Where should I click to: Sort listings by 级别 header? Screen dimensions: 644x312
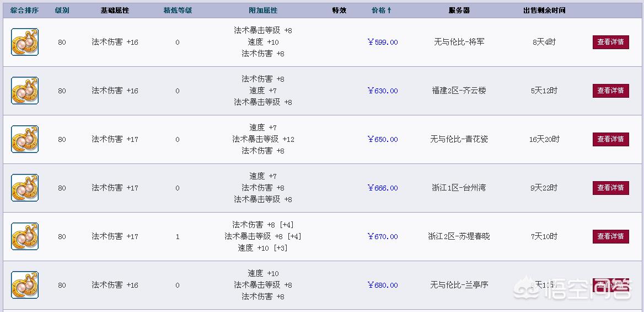62,10
